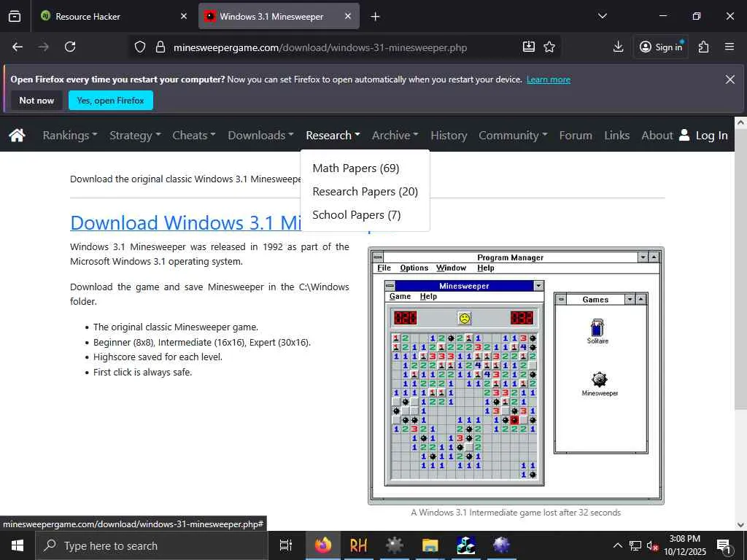Screen dimensions: 747x560
Task: Open the extensions puzzle icon
Action: point(704,47)
